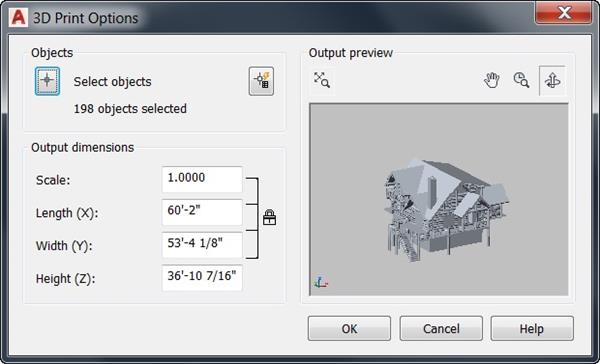The width and height of the screenshot is (600, 364).
Task: Click the 'Length (X):' label
Action: tap(67, 213)
